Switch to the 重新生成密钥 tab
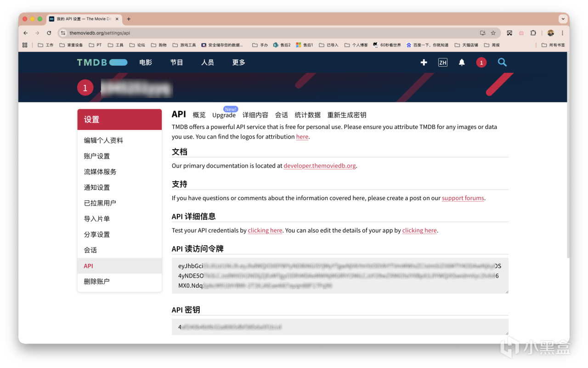The width and height of the screenshot is (588, 368). click(347, 115)
